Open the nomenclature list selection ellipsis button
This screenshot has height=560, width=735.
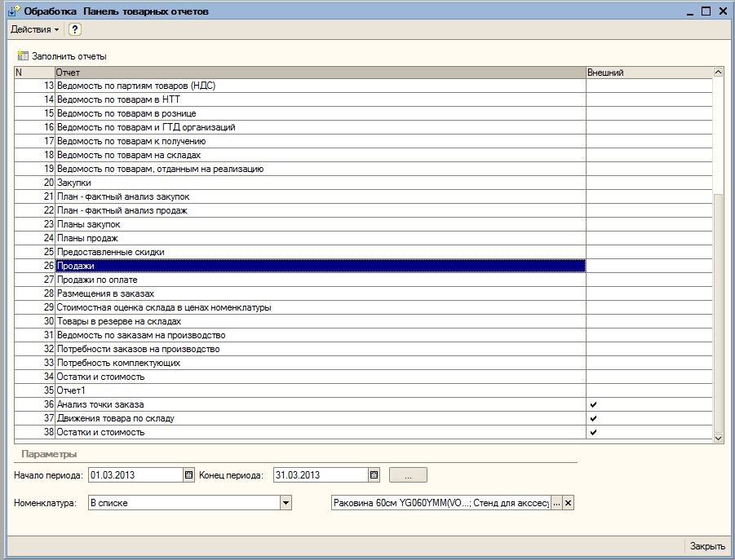556,503
